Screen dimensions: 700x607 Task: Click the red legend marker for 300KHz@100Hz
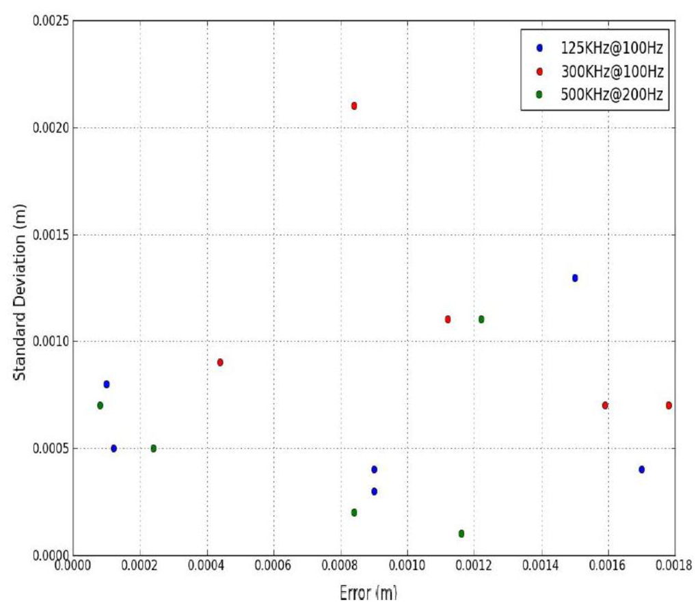click(539, 71)
